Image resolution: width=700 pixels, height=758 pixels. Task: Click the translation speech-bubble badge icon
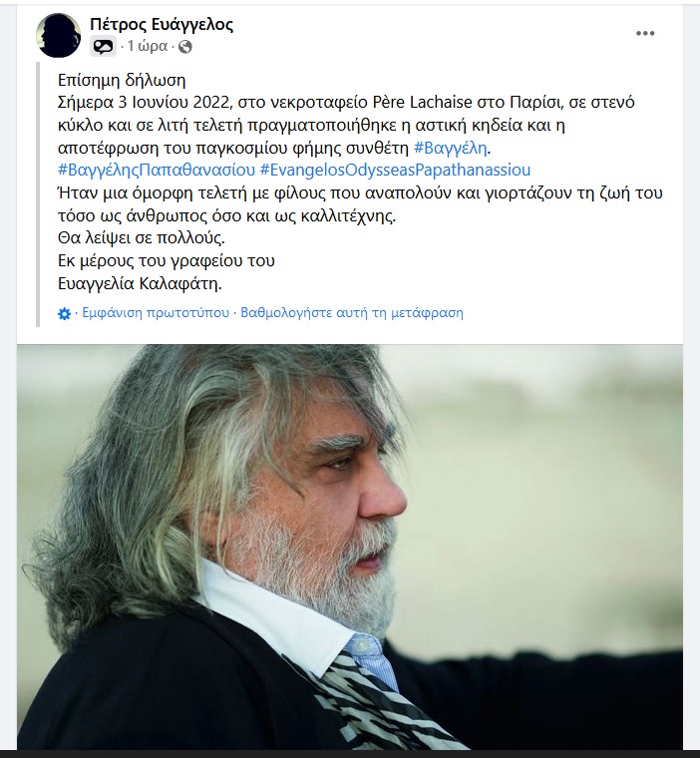(x=103, y=47)
